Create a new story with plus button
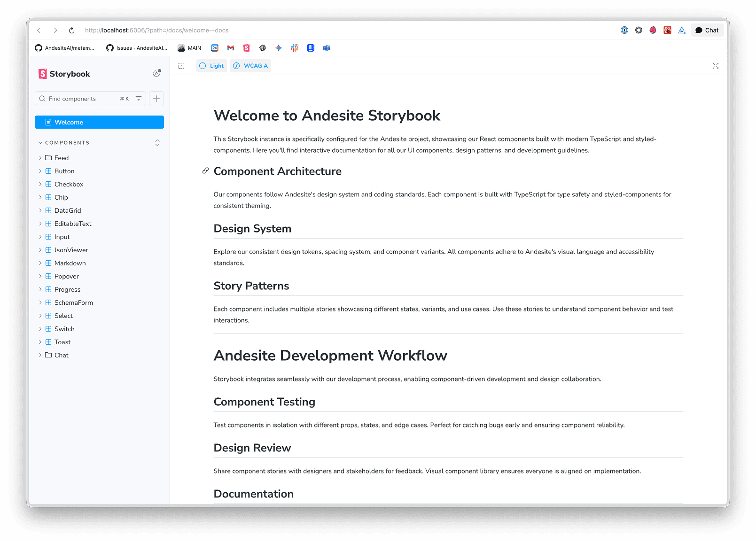The height and width of the screenshot is (542, 756). coord(156,99)
